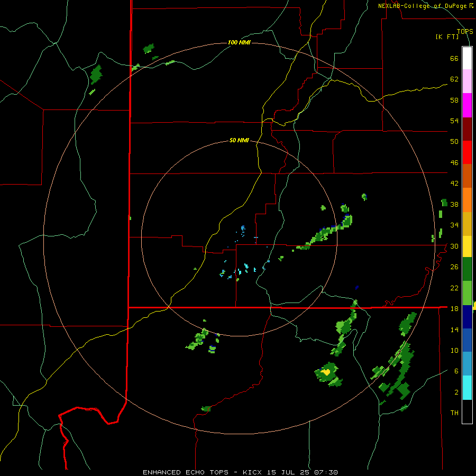Select the light pink legend swatch
Viewport: 476px width, 476px height.
pyautogui.click(x=467, y=81)
